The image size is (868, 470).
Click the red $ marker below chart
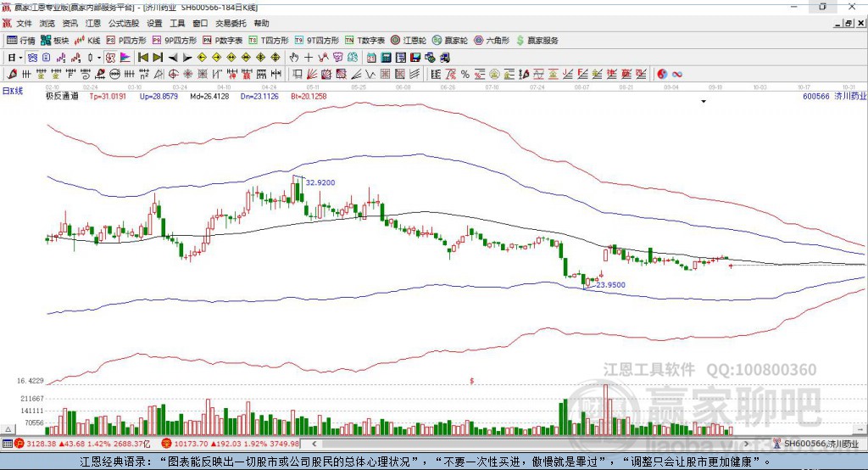pos(471,381)
